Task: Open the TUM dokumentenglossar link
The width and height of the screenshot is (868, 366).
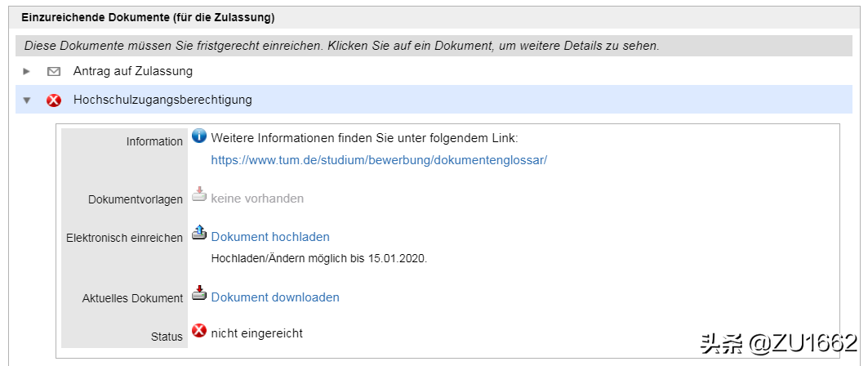Action: [x=379, y=160]
